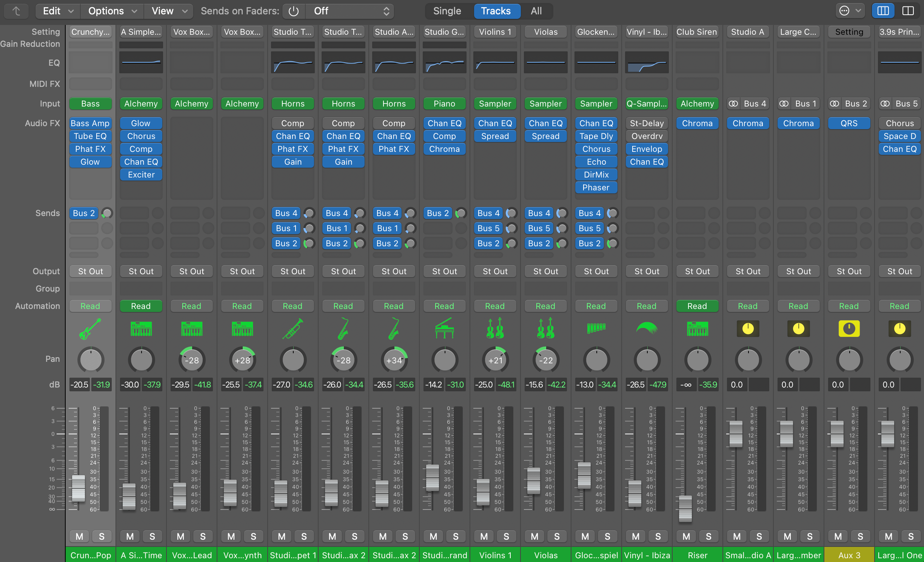Viewport: 924px width, 562px height.
Task: Open the Bass Amp audio effect slot
Action: click(90, 123)
